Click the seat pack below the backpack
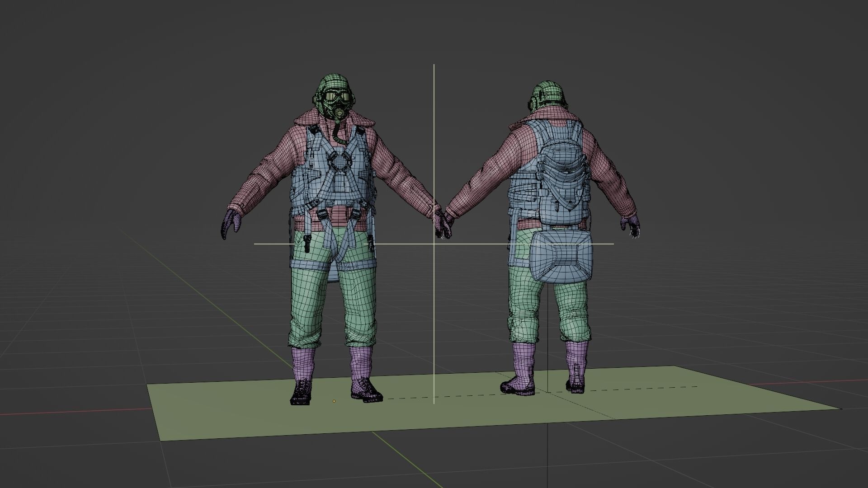The height and width of the screenshot is (488, 868). click(561, 255)
